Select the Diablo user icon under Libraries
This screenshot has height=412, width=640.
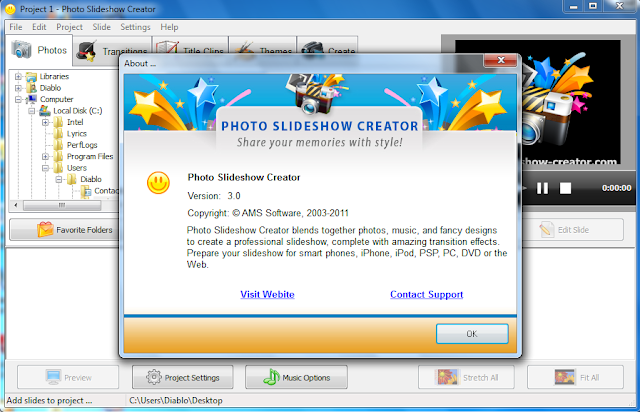pyautogui.click(x=31, y=88)
